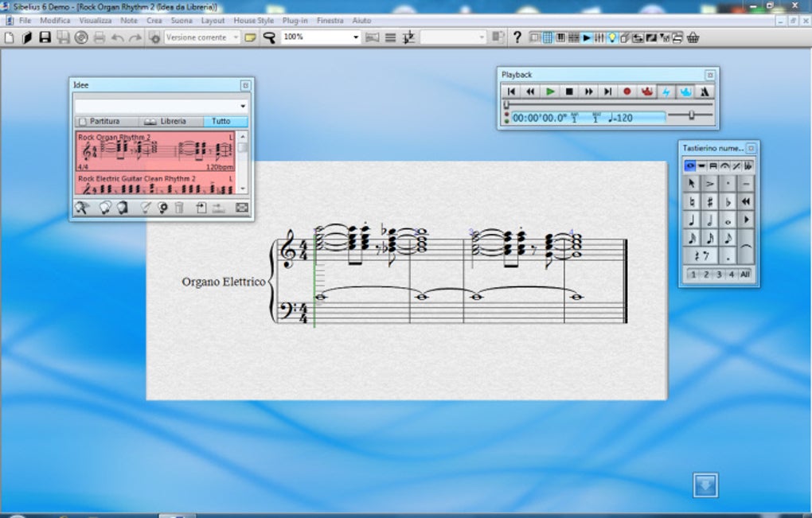
Task: Click the Flexi-time record icon in Playback
Action: [647, 92]
